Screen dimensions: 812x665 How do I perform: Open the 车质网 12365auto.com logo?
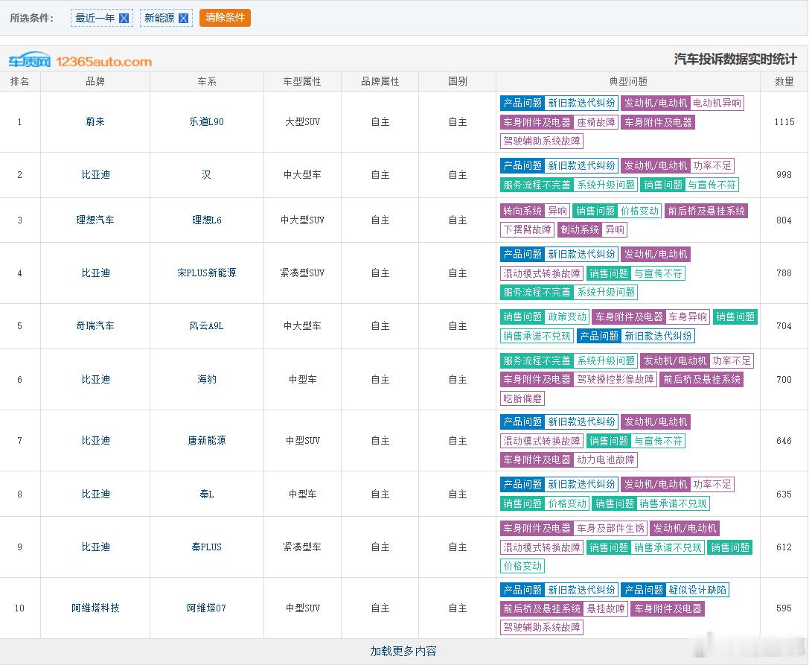(80, 60)
